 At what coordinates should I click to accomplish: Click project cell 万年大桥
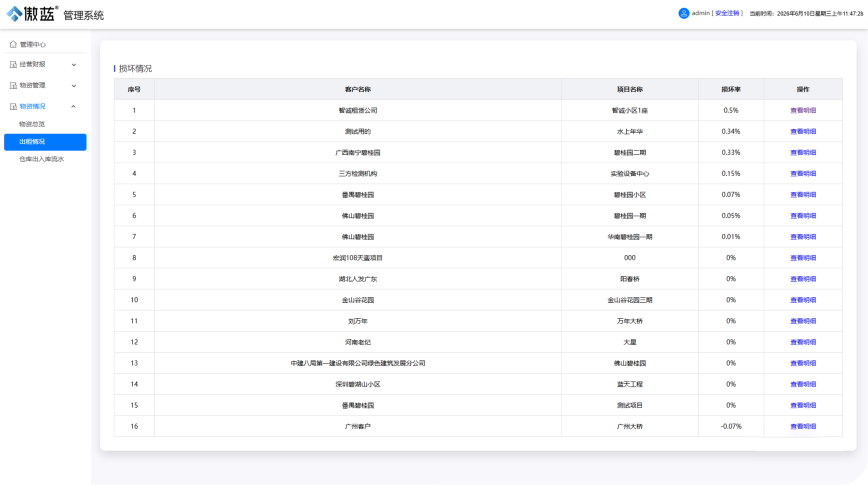(630, 321)
